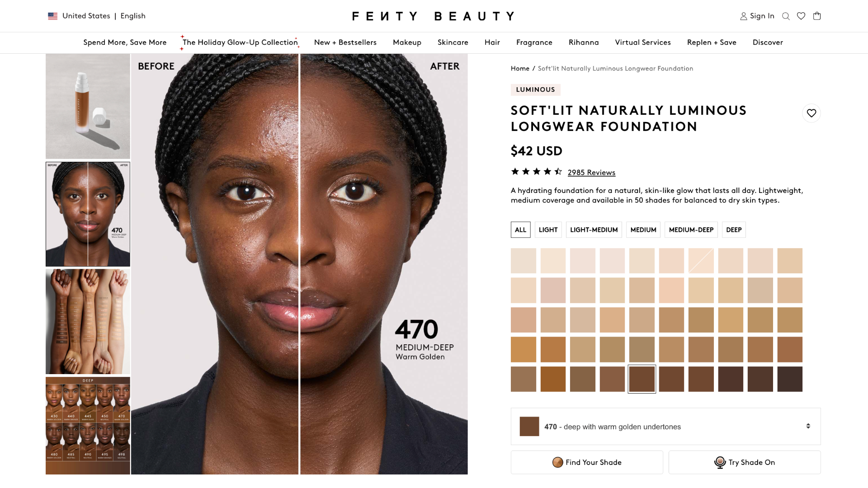
Task: Go to Home breadcrumb link
Action: click(520, 69)
